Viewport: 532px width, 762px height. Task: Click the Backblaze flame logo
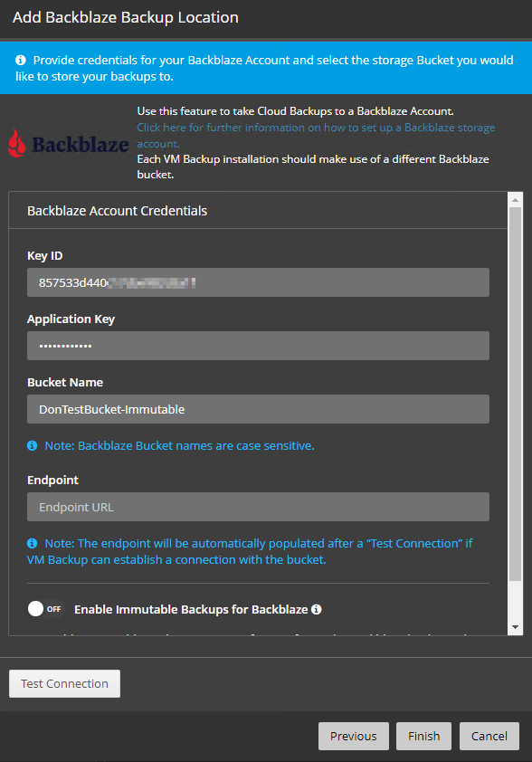coord(17,143)
